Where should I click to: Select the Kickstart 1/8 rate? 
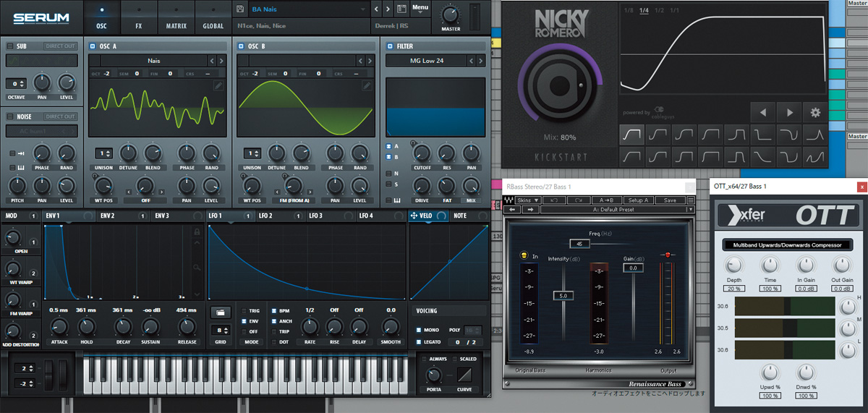pos(629,10)
